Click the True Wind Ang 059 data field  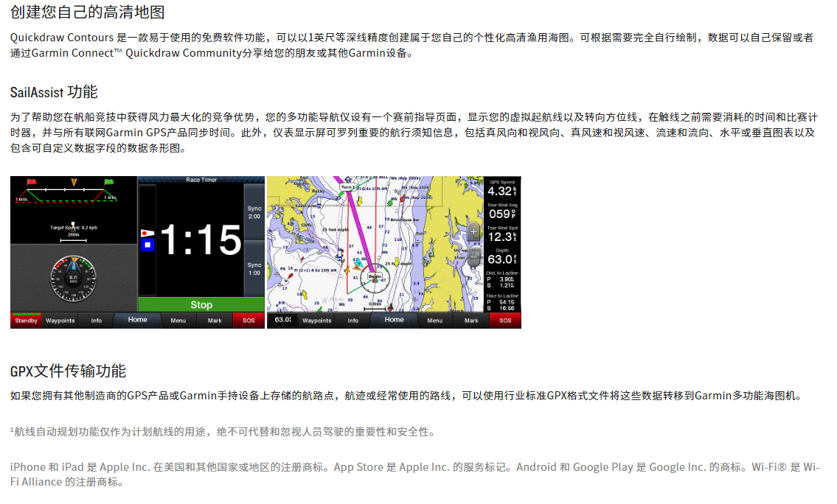tap(501, 211)
